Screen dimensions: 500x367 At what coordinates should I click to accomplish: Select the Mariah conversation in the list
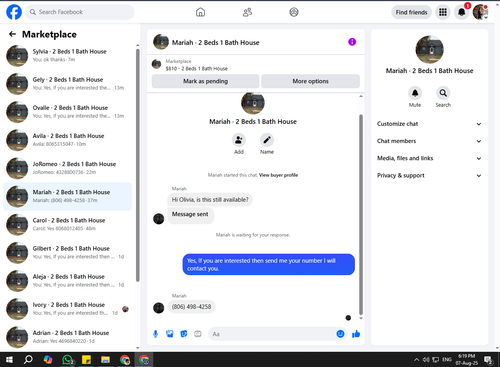click(67, 196)
